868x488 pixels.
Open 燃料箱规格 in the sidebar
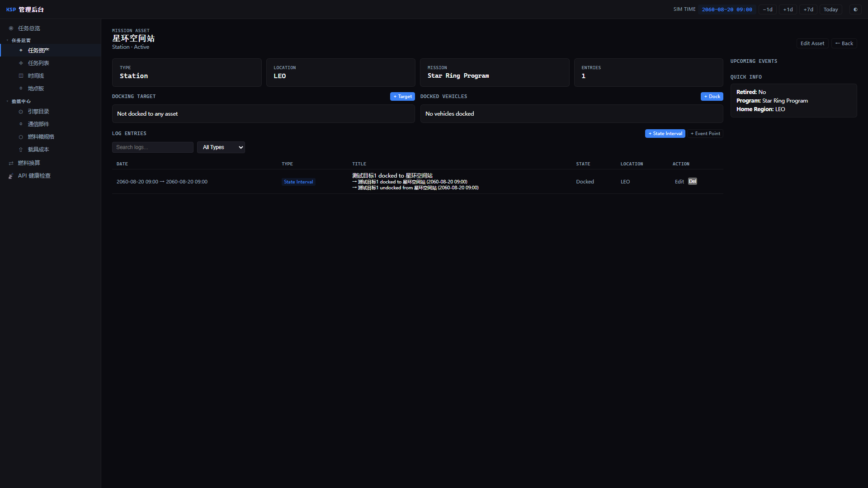(50, 136)
